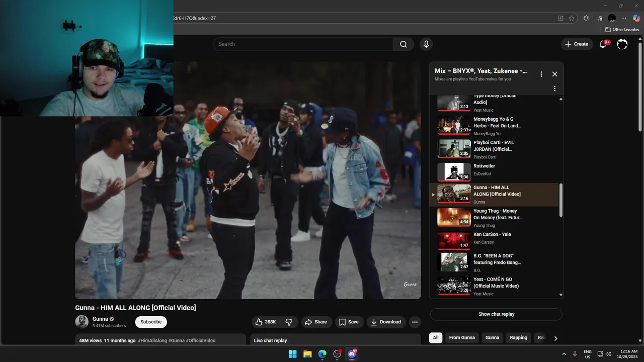Screen dimensions: 644x362
Task: Click the playlist scrollbar thumb
Action: (x=561, y=200)
